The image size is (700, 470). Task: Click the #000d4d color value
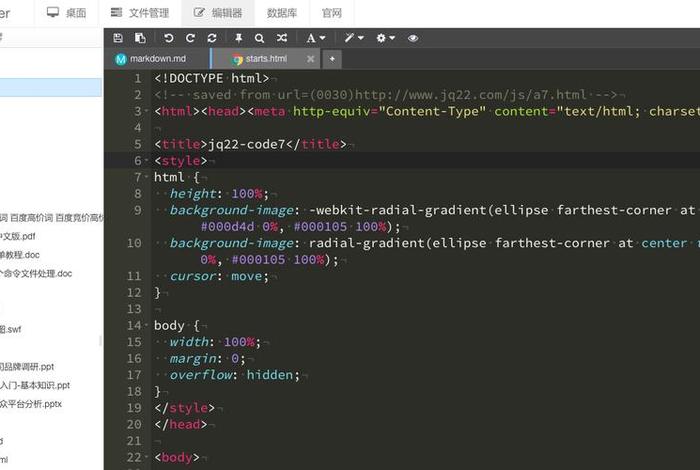(x=227, y=226)
